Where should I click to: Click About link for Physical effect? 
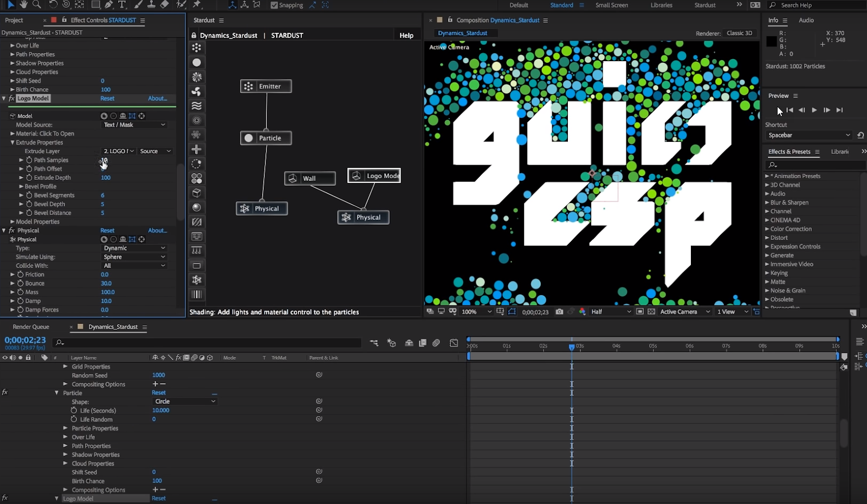158,231
